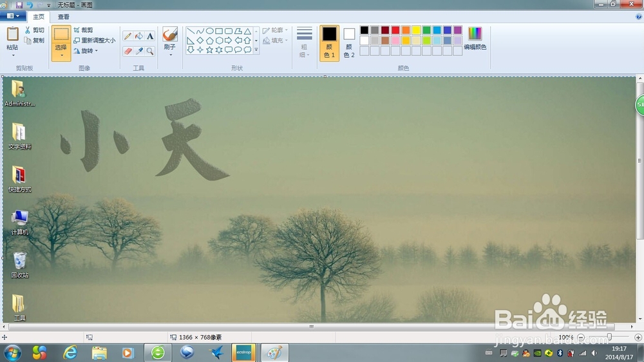Open the Customize Quick Access Toolbar dropdown
644x362 pixels.
click(x=49, y=5)
